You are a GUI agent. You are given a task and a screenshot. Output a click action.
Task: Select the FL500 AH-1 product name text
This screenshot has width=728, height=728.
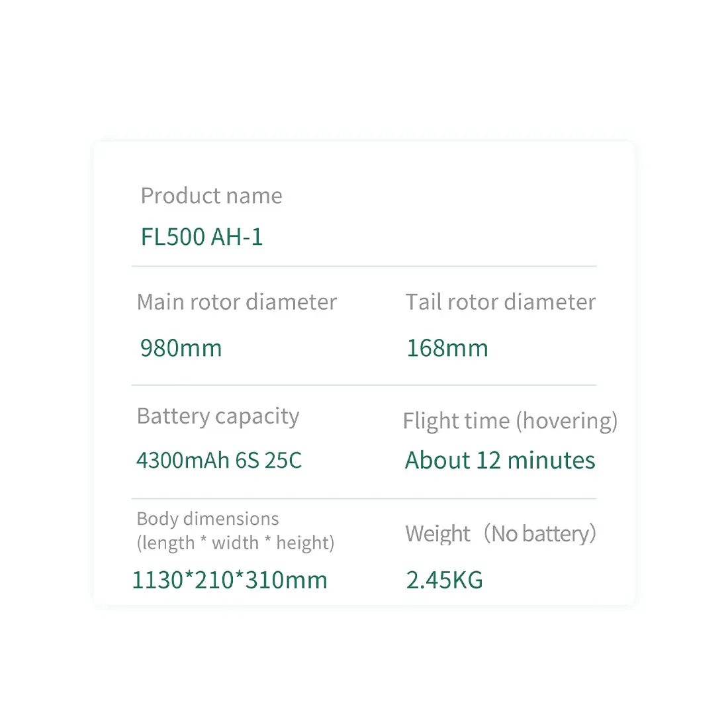click(201, 237)
